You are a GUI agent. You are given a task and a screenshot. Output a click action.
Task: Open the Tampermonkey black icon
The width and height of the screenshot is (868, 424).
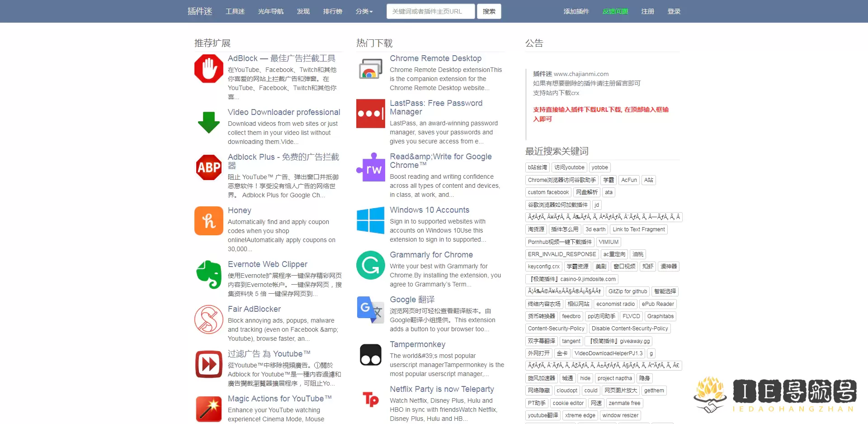point(371,355)
